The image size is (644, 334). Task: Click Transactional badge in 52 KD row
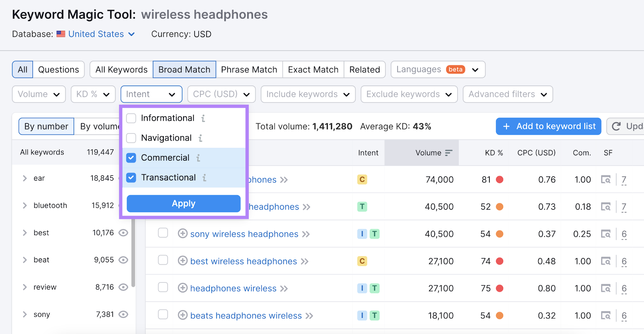[x=362, y=206]
